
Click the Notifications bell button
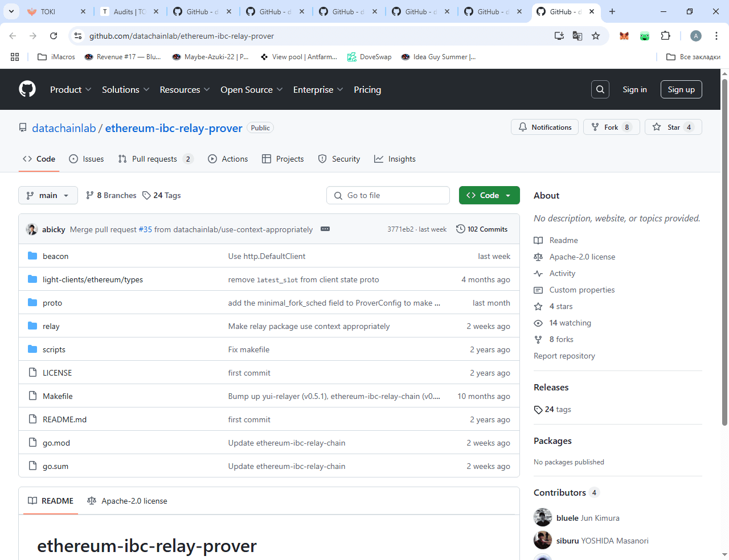545,127
